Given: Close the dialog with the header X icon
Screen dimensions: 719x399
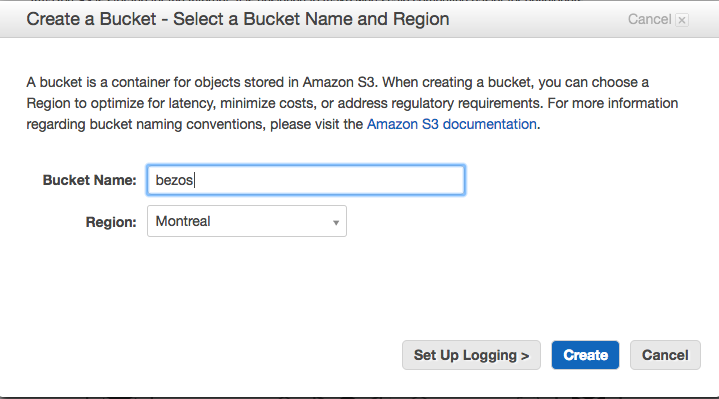Looking at the screenshot, I should tap(682, 20).
